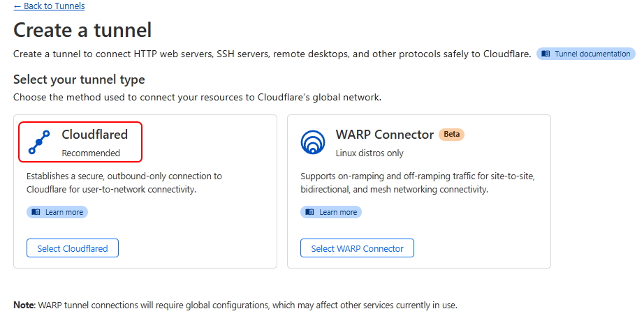Open Learn more text under WARP Connector
644x332 pixels.
[x=338, y=212]
